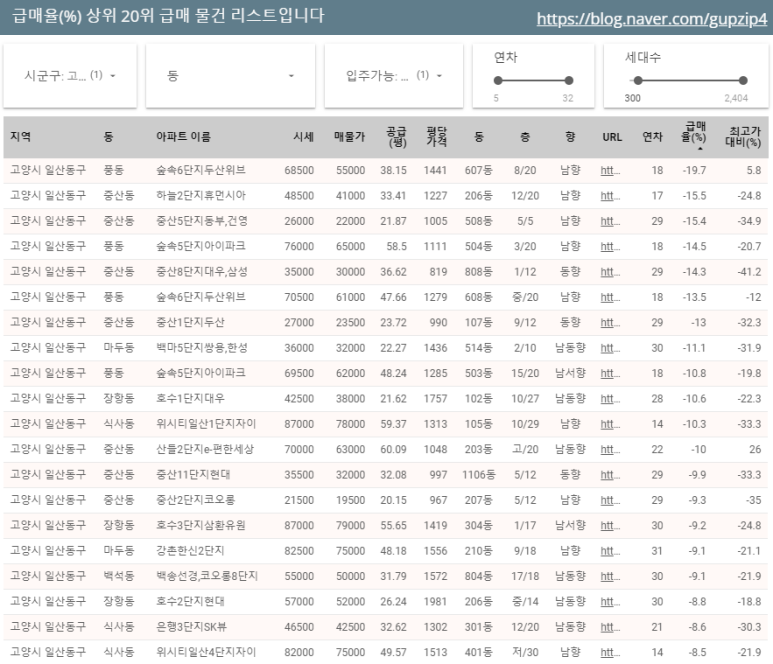Open URL link for 백송선경,코오롱8단지 row
The image size is (773, 664).
(x=610, y=577)
